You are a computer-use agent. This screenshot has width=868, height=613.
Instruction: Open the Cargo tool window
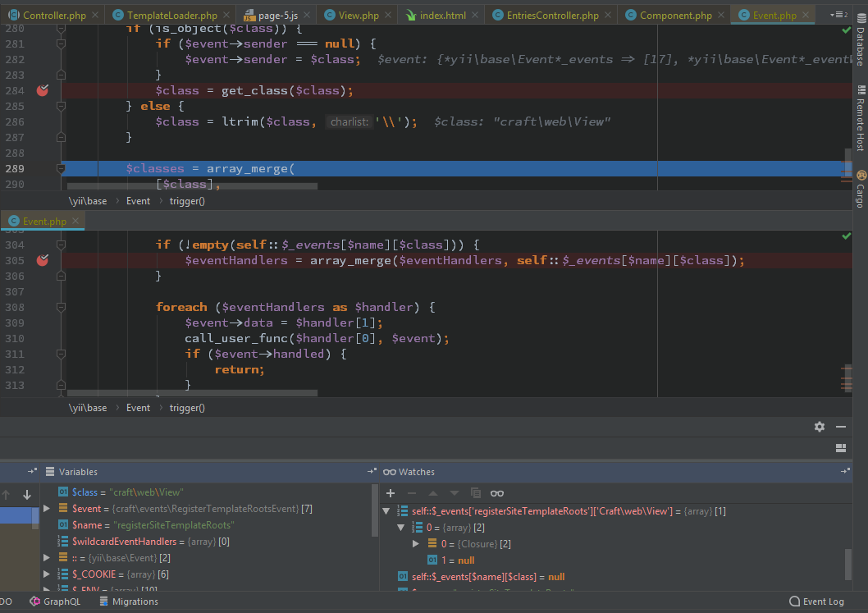(x=861, y=189)
